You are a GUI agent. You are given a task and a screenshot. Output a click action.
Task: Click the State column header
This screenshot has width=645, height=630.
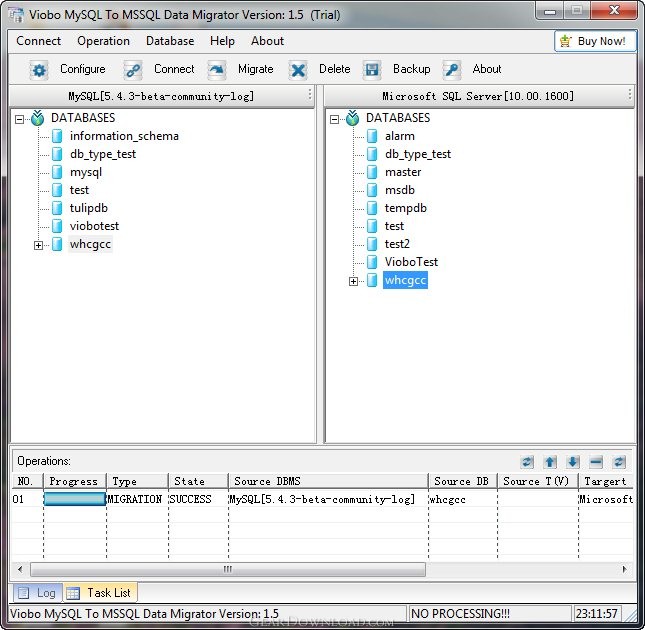(198, 481)
